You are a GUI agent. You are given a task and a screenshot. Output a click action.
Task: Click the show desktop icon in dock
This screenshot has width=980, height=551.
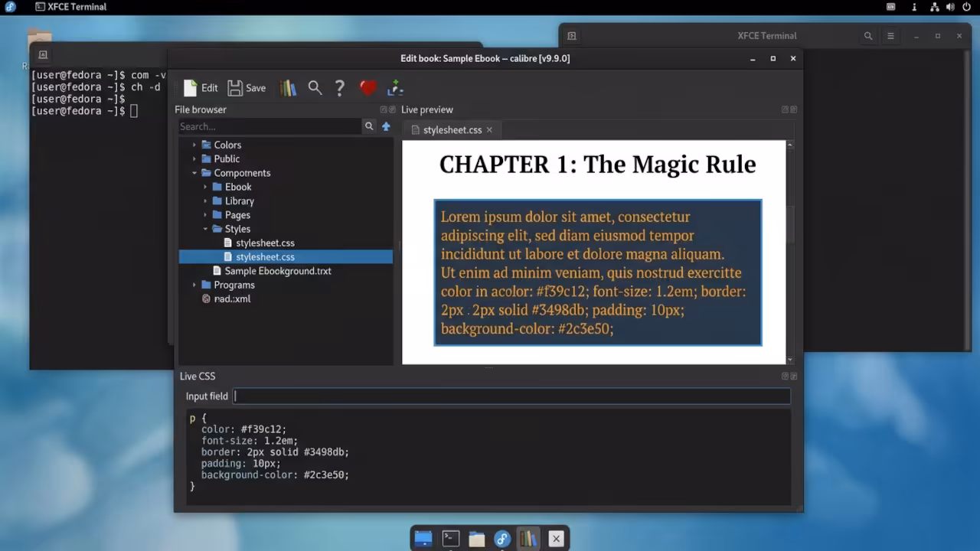(x=423, y=539)
